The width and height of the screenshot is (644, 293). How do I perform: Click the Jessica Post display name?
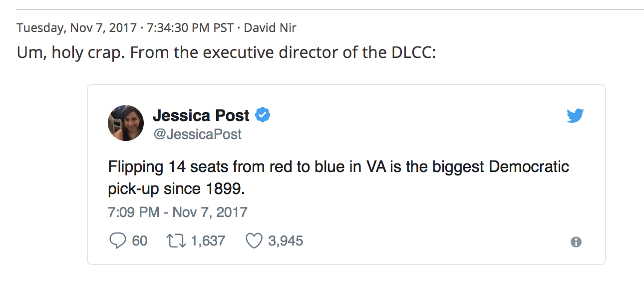point(201,115)
